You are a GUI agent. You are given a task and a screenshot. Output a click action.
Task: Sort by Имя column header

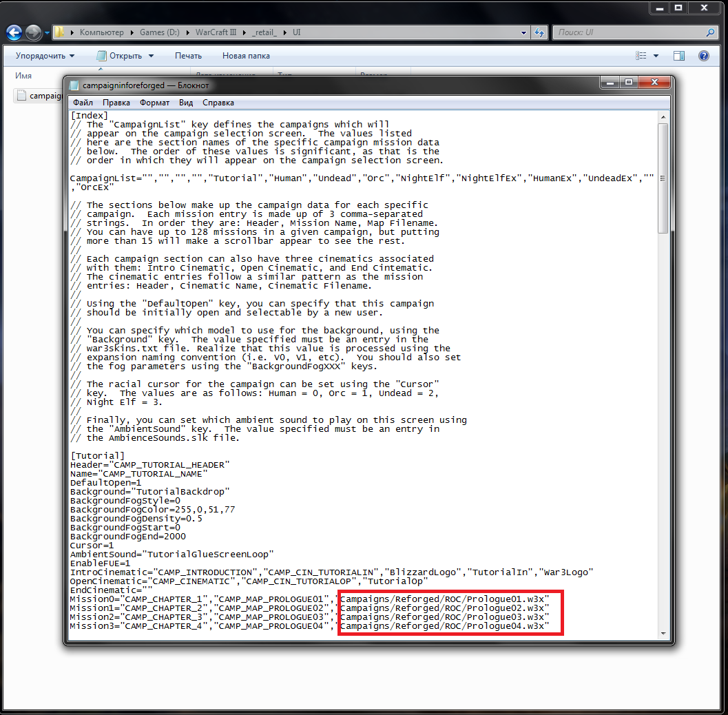[x=23, y=76]
